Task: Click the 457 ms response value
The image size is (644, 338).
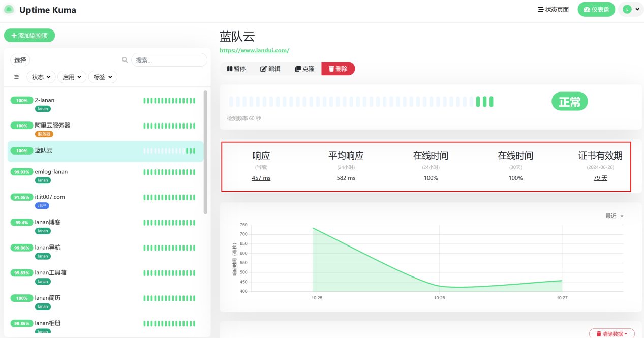Action: (261, 178)
